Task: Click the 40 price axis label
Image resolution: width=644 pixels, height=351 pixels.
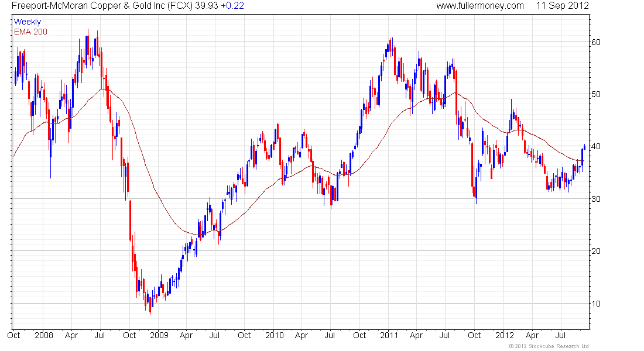Action: pos(595,147)
